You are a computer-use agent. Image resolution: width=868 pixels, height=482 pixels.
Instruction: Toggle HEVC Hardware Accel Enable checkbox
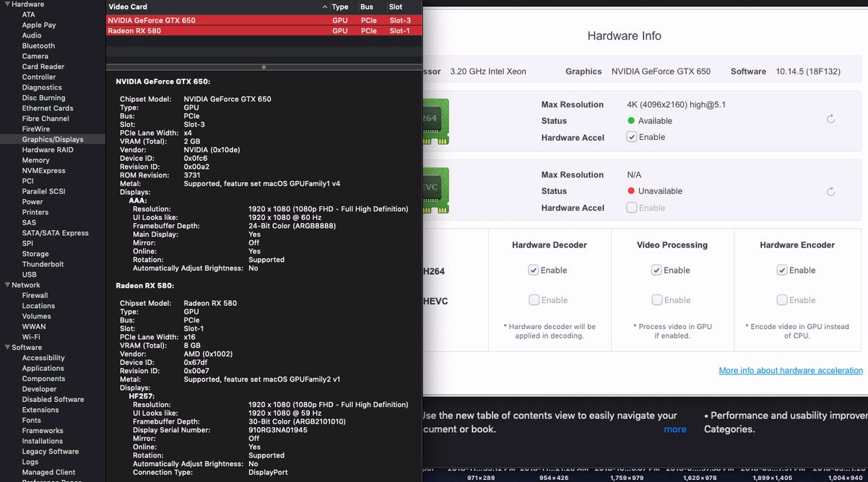(x=632, y=208)
